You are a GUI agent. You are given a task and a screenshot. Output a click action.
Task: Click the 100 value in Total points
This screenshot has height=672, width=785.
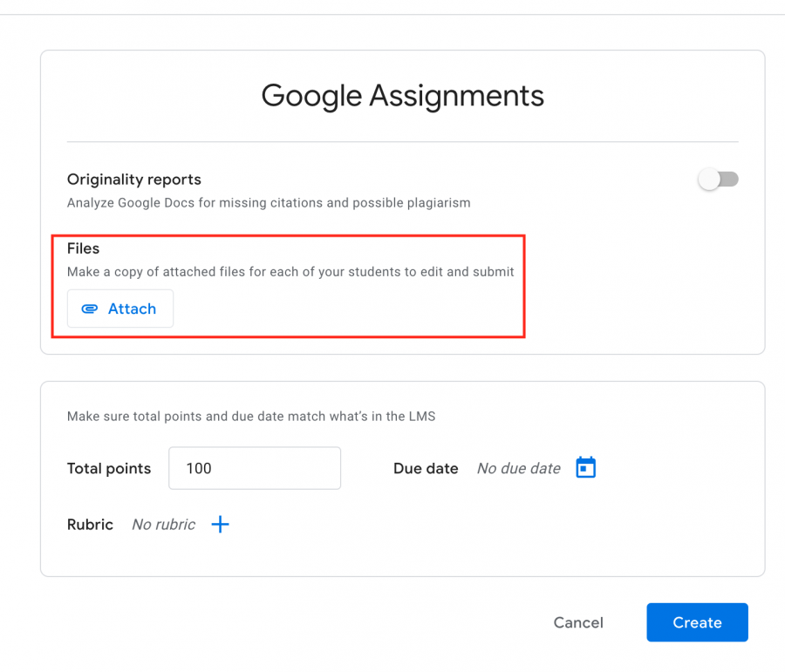coord(199,468)
